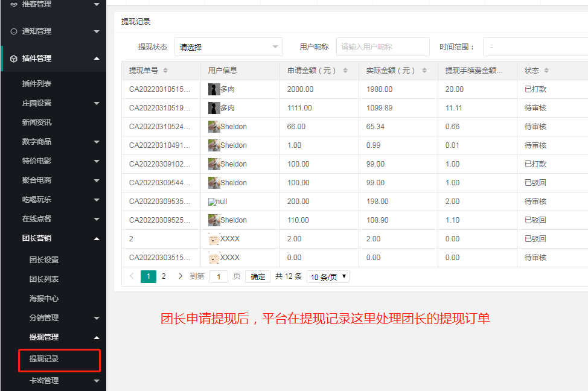Click order CA20220310524... cell
588x391 pixels.
pos(160,127)
